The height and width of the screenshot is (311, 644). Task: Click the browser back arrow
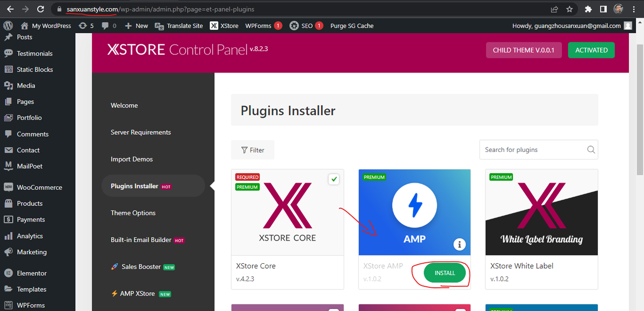coord(10,9)
